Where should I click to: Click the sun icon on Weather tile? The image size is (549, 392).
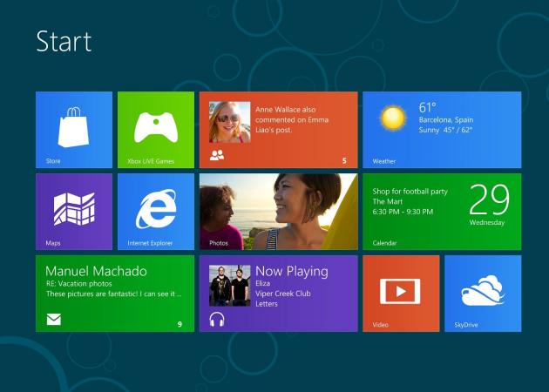click(392, 118)
